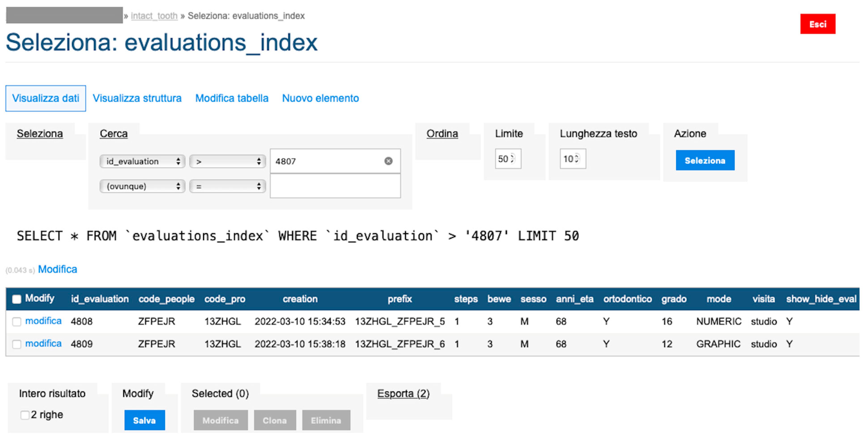
Task: Open the greater-than operator dropdown
Action: coord(228,162)
